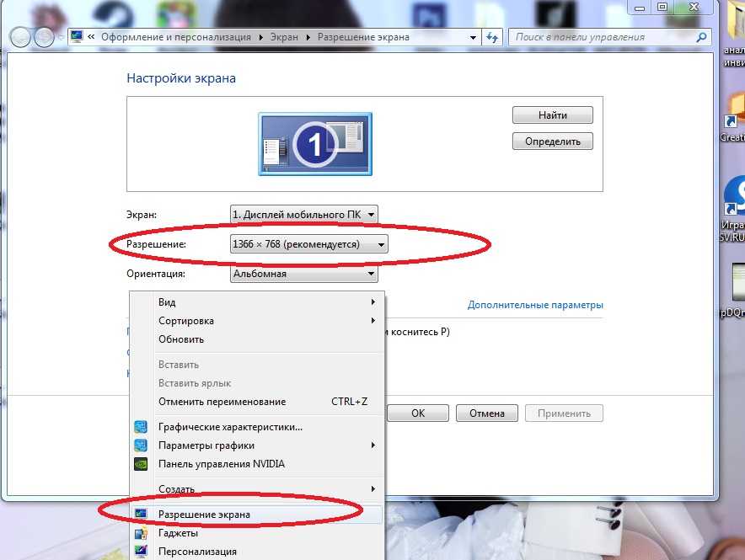Click the Отмена button
The height and width of the screenshot is (560, 745).
487,413
